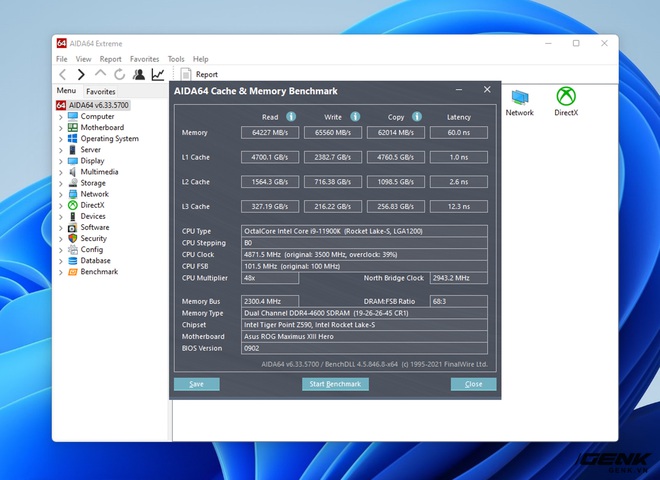Click the Report page icon in the toolbar

[186, 75]
